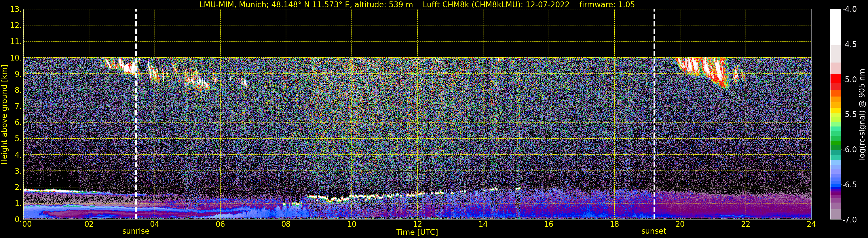Click the 'Height above ground [km]' axis label
The width and height of the screenshot is (868, 238).
click(x=4, y=115)
